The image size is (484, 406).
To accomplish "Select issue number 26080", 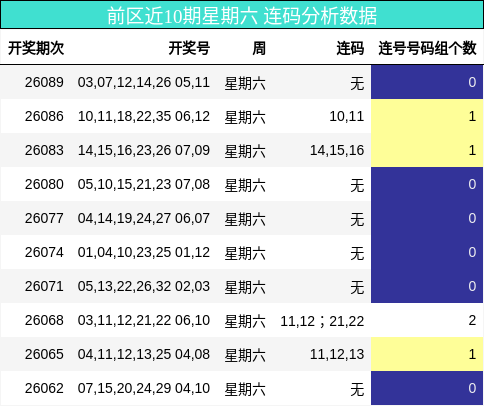I will 44,184.
